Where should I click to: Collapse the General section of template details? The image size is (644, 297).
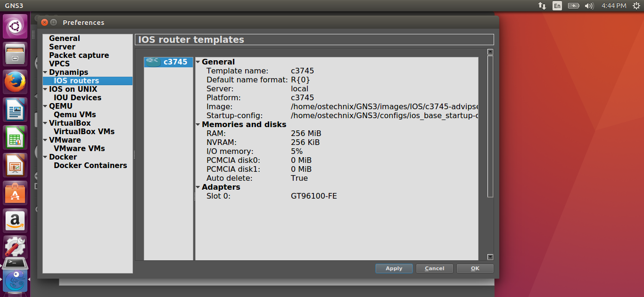[198, 62]
